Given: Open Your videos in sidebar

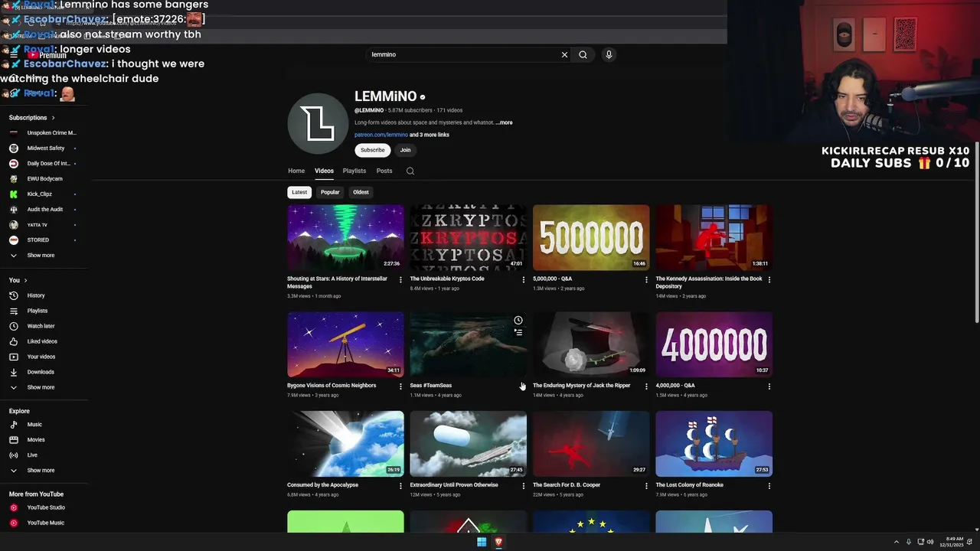Looking at the screenshot, I should [x=41, y=357].
